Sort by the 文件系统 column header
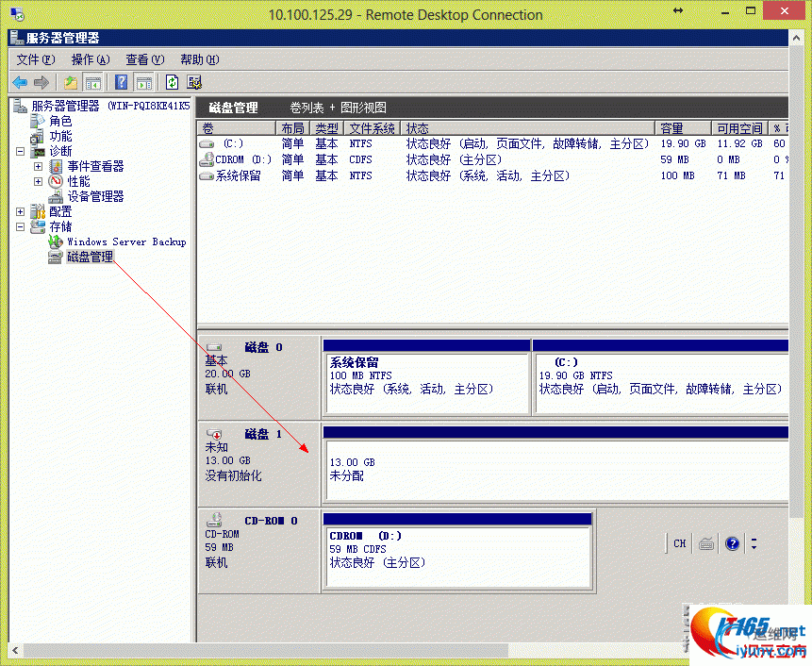This screenshot has height=666, width=812. click(372, 128)
